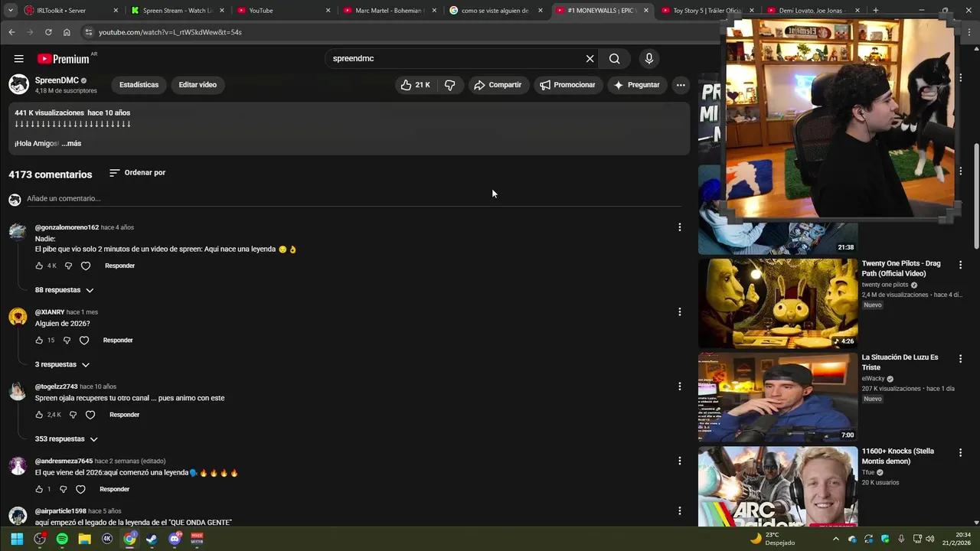980x551 pixels.
Task: Clear the search box with the X icon
Action: tap(590, 59)
